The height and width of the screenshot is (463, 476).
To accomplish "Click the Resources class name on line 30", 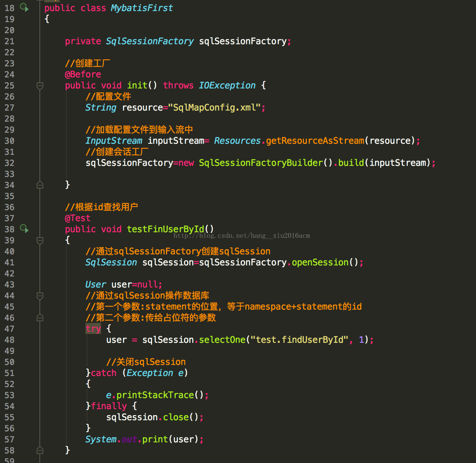I will coord(237,141).
